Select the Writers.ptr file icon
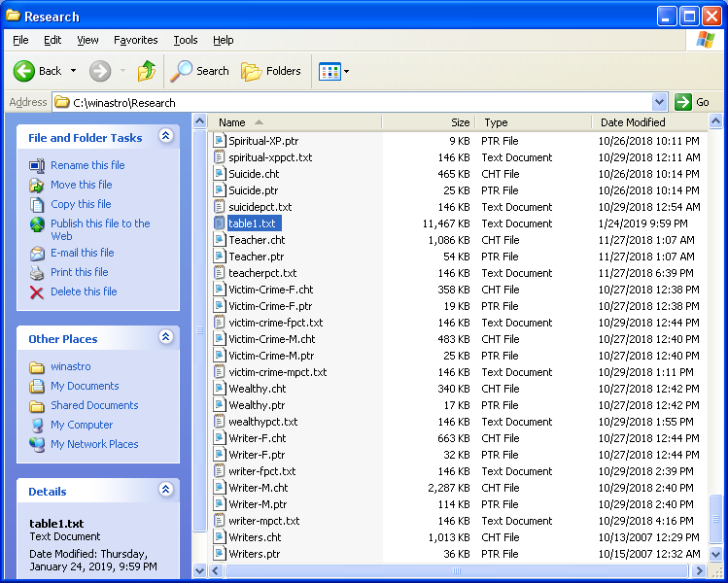 (219, 553)
